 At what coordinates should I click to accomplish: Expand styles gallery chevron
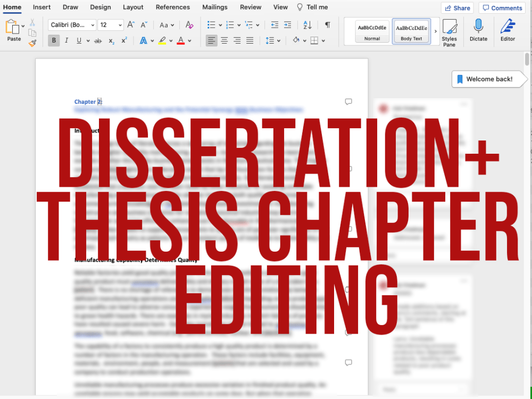(x=436, y=31)
